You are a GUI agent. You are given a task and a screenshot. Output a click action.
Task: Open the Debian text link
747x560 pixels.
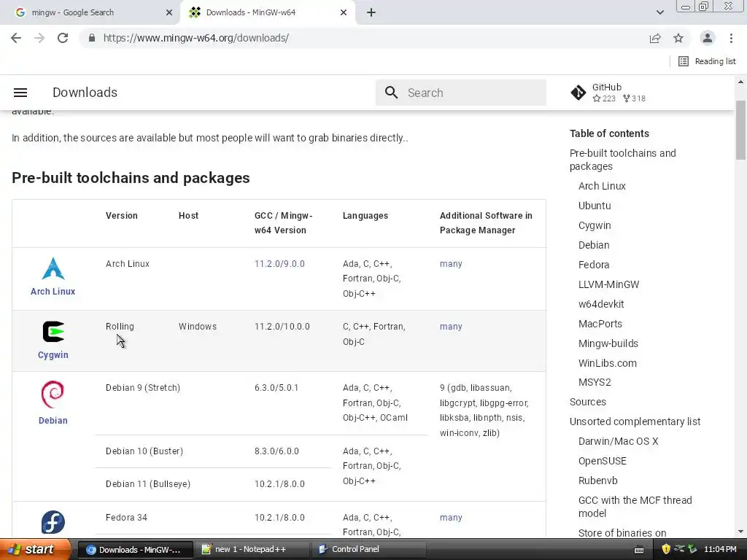pyautogui.click(x=53, y=421)
